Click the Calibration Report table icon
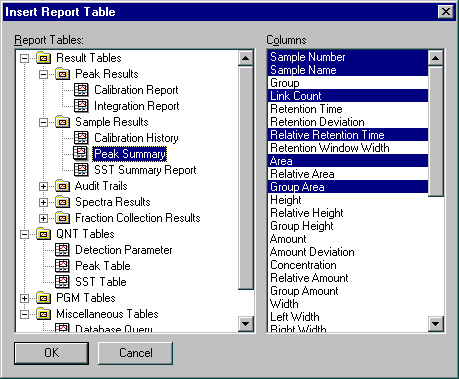Image resolution: width=459 pixels, height=379 pixels. tap(81, 90)
